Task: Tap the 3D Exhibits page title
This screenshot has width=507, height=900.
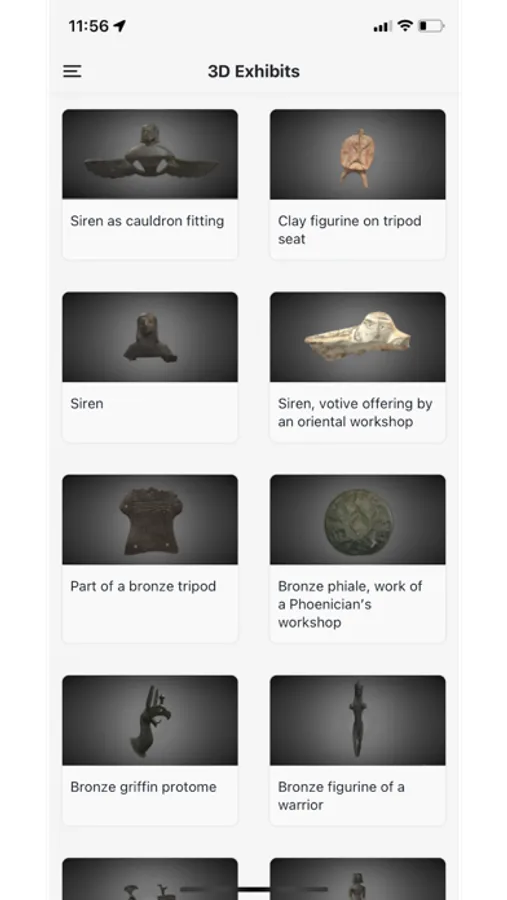Action: point(254,71)
